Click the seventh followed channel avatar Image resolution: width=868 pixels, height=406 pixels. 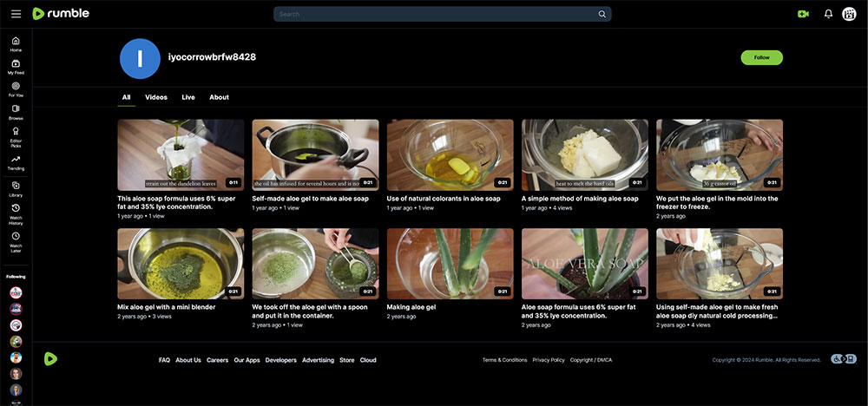(x=16, y=390)
